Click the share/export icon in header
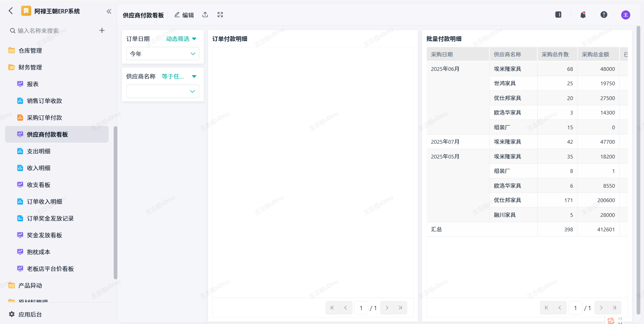Viewport: 644px width, 324px height. pos(205,15)
